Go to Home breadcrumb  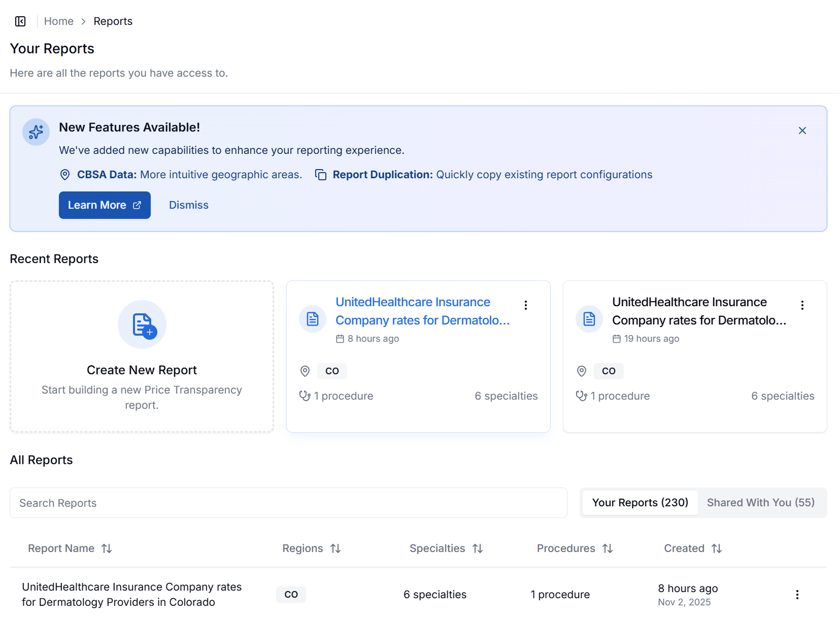[x=59, y=21]
